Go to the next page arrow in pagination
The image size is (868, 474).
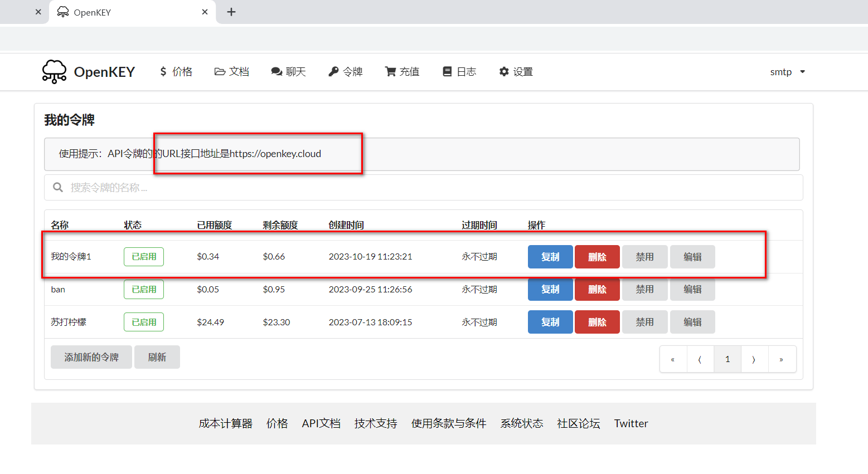tap(754, 359)
